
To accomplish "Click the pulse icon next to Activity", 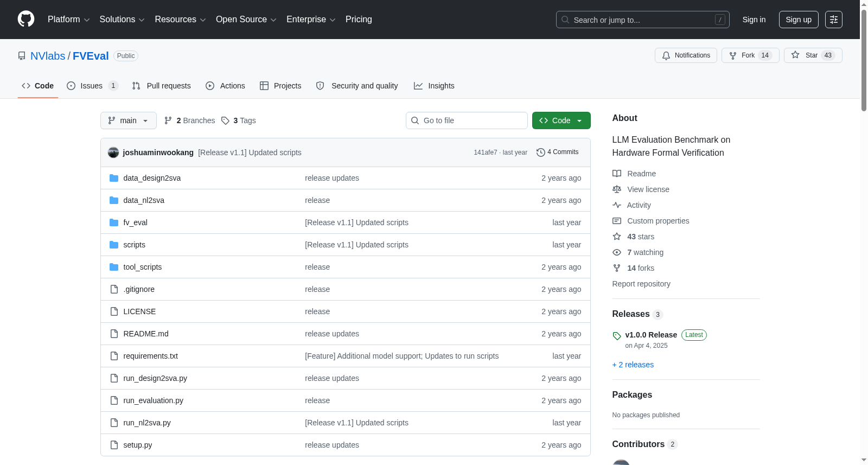I will click(x=617, y=205).
